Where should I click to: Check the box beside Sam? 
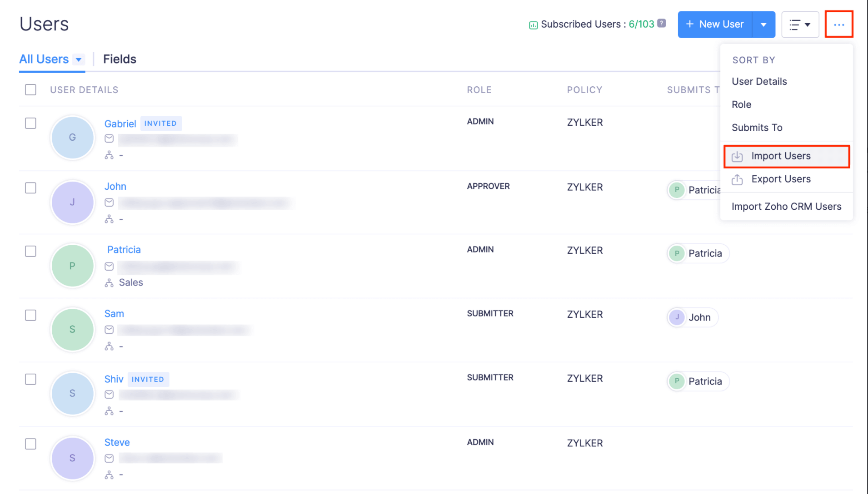[30, 315]
